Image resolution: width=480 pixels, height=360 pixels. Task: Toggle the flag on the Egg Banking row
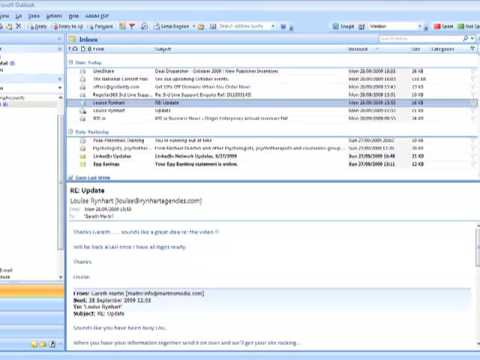473,164
